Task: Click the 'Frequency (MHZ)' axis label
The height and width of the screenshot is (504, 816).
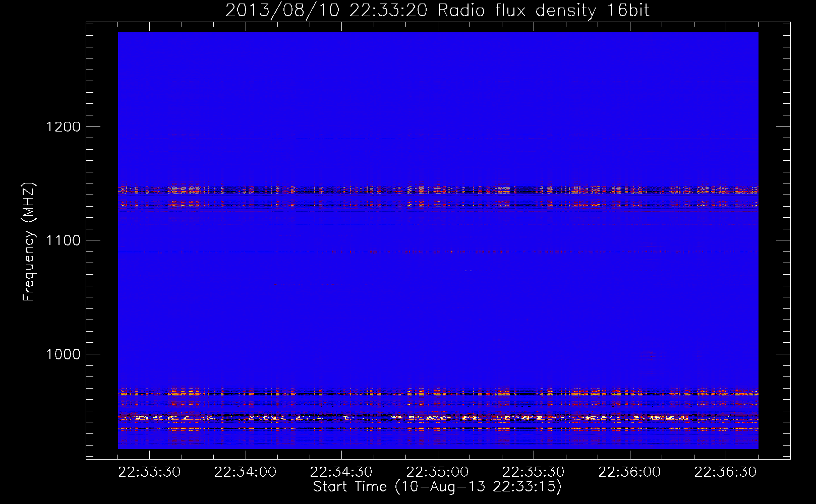Action: point(29,242)
